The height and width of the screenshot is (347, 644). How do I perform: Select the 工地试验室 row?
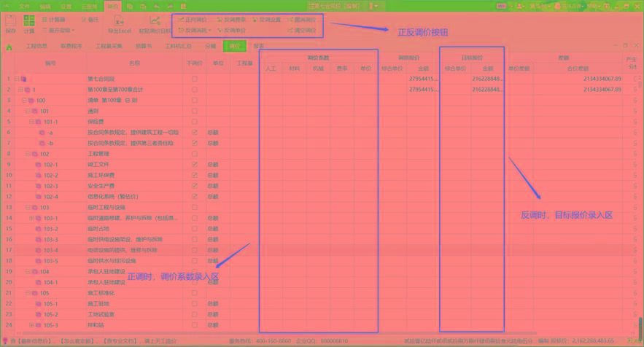pos(322,314)
